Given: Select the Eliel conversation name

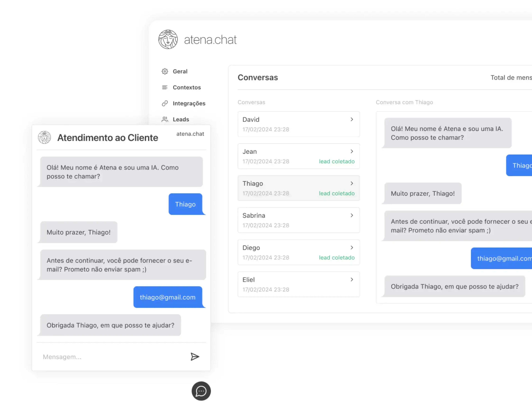Looking at the screenshot, I should click(x=248, y=280).
